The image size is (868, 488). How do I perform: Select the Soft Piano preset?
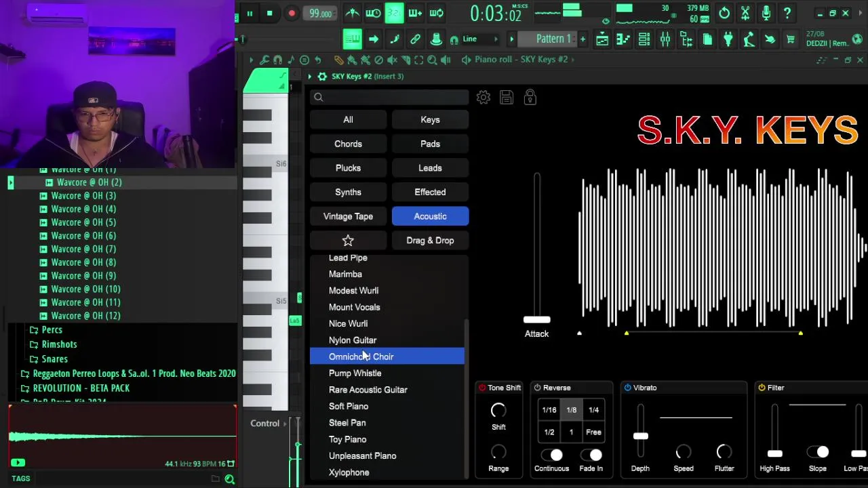(387, 406)
